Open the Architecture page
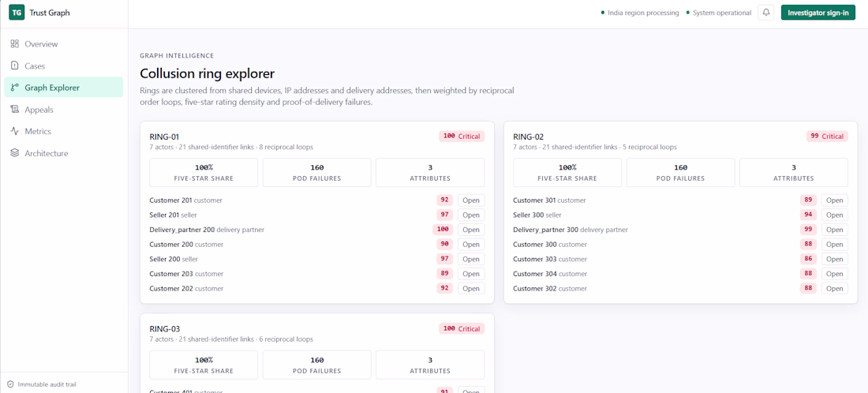 [x=64, y=153]
